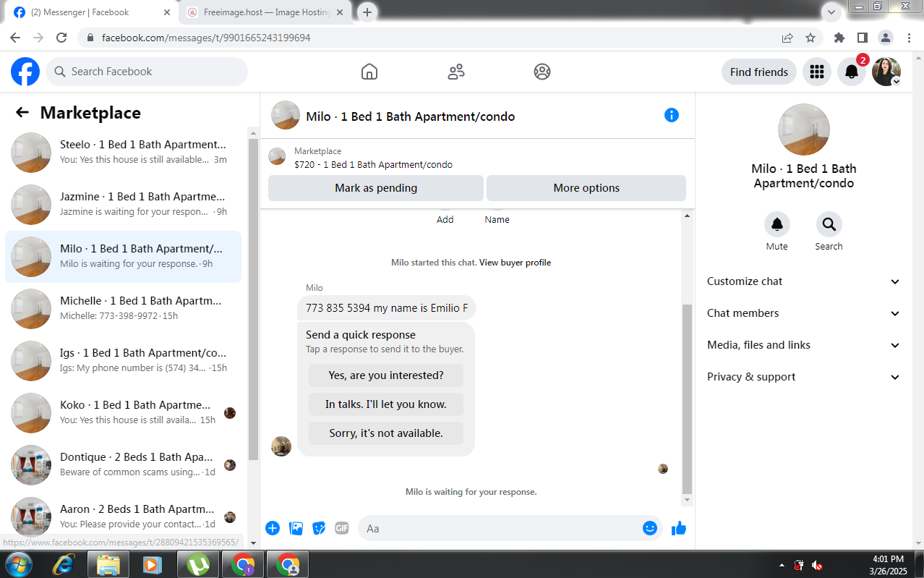Open the clock showing 4:01 PM
924x578 pixels.
(x=888, y=565)
